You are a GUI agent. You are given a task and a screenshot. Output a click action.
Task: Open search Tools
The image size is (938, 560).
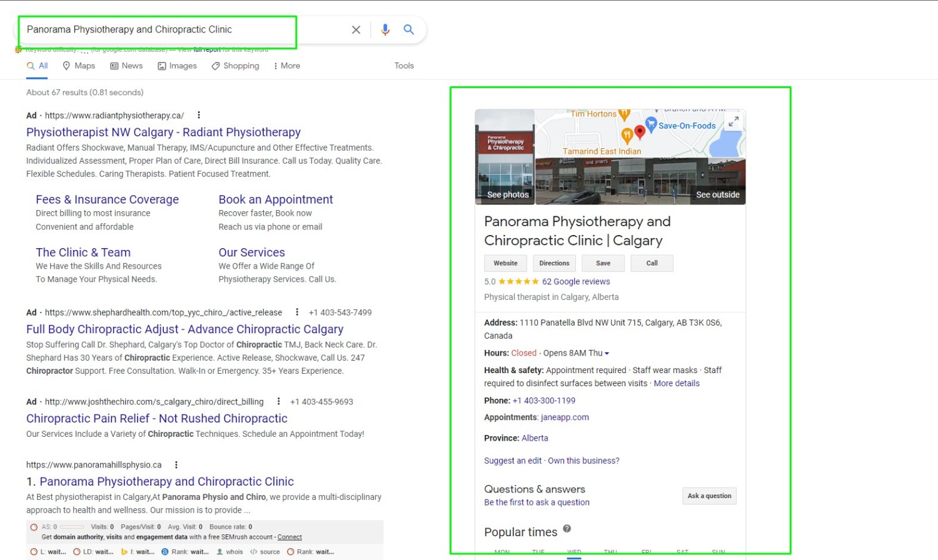[404, 66]
